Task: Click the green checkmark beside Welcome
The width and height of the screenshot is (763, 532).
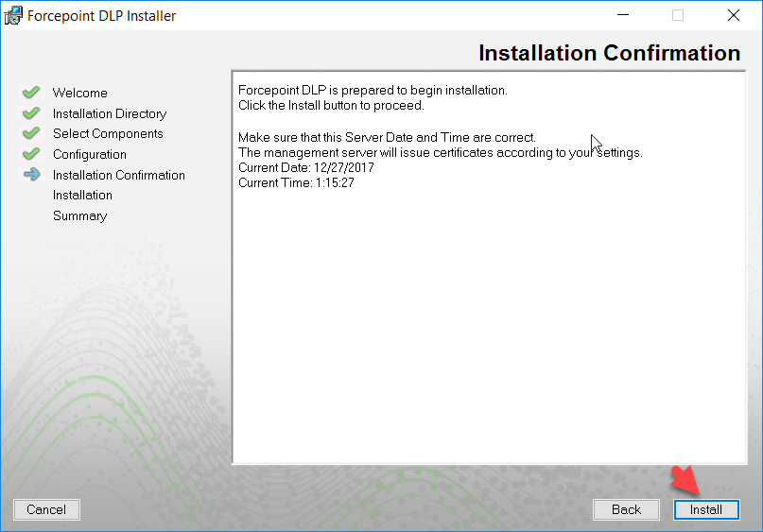Action: 31,92
